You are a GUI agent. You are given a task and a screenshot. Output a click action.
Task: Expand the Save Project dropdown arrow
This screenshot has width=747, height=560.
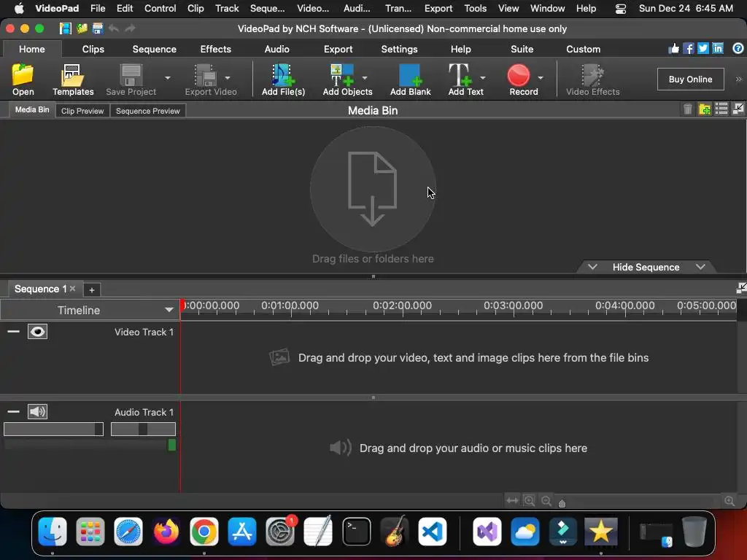[x=167, y=78]
